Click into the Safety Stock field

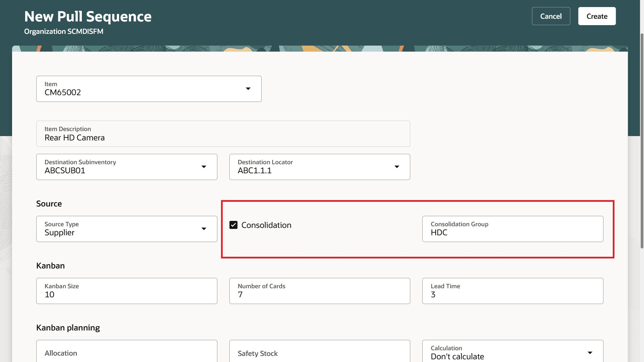tap(320, 351)
